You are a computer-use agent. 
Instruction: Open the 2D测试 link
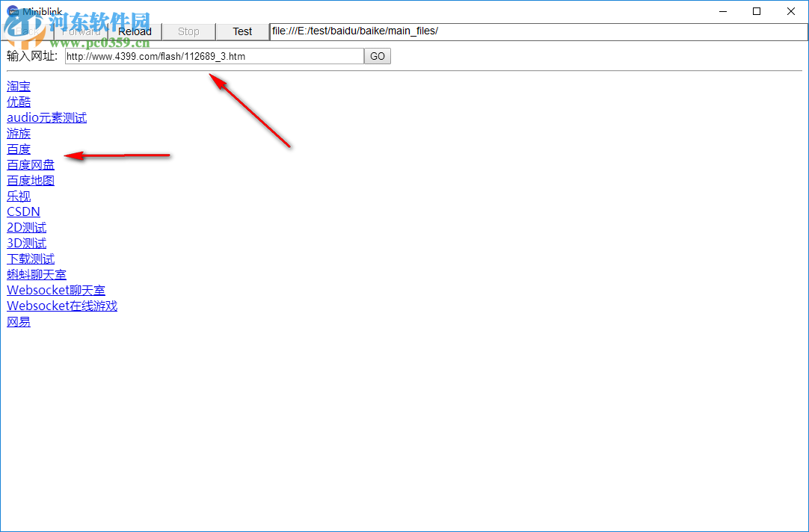26,227
